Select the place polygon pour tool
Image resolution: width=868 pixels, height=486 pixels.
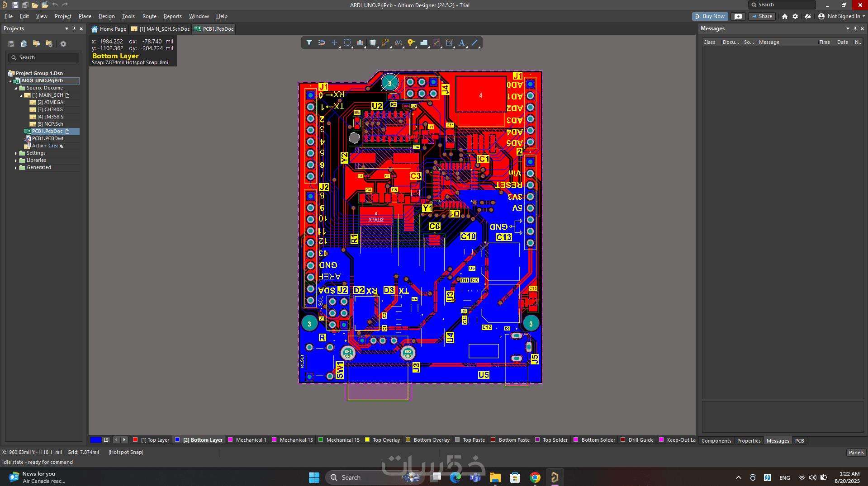pos(424,42)
